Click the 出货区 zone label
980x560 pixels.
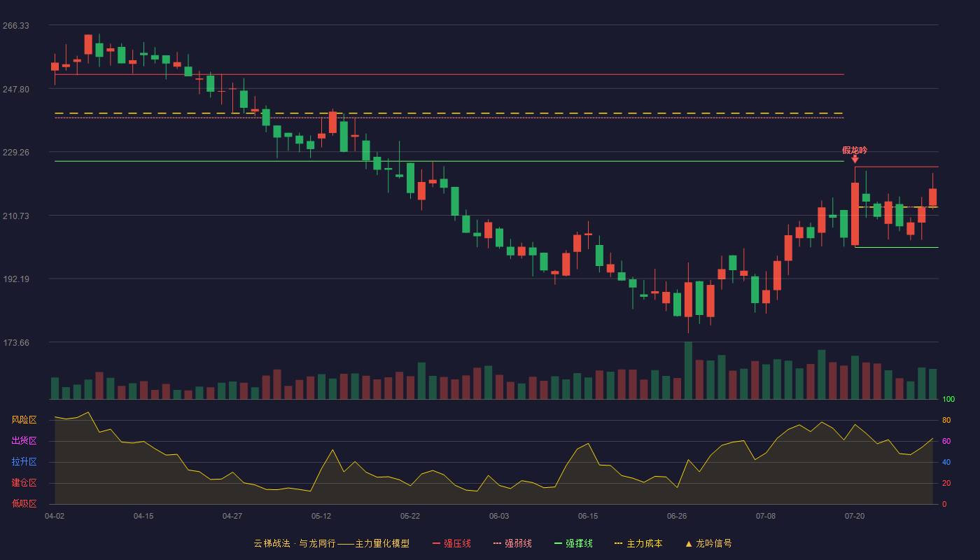pyautogui.click(x=24, y=441)
